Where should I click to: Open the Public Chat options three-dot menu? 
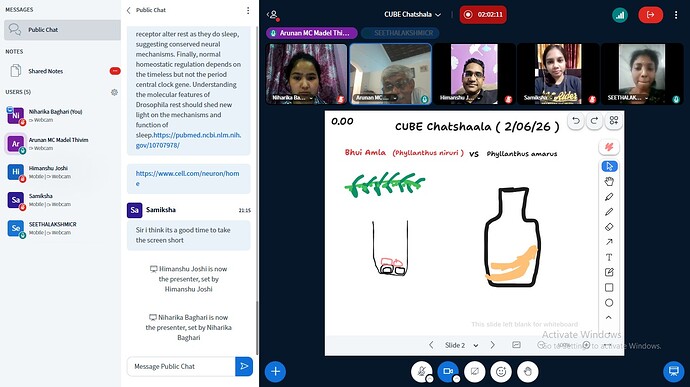(x=248, y=10)
